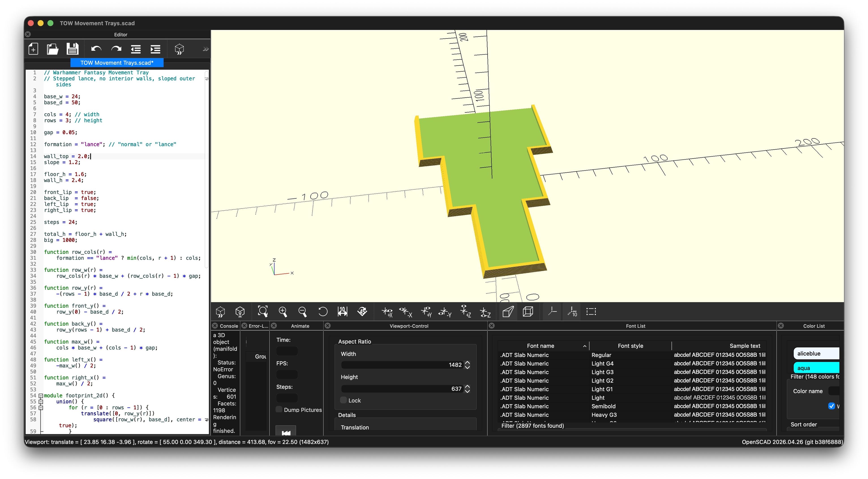Click the Render icon with hourglass in viewport toolbar
This screenshot has width=868, height=479.
(x=240, y=312)
